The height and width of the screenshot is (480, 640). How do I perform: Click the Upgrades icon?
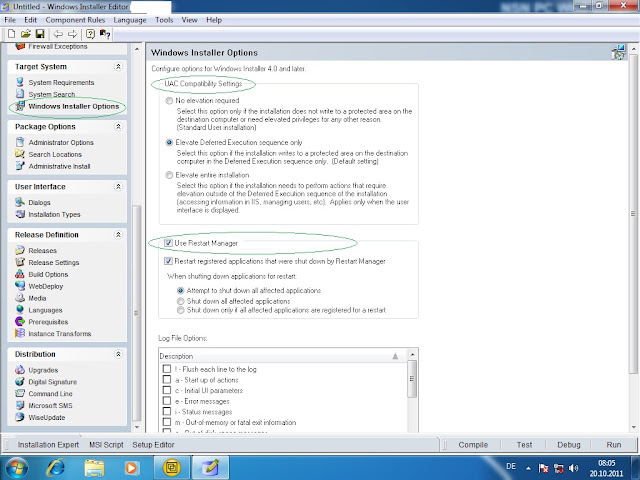[x=20, y=369]
